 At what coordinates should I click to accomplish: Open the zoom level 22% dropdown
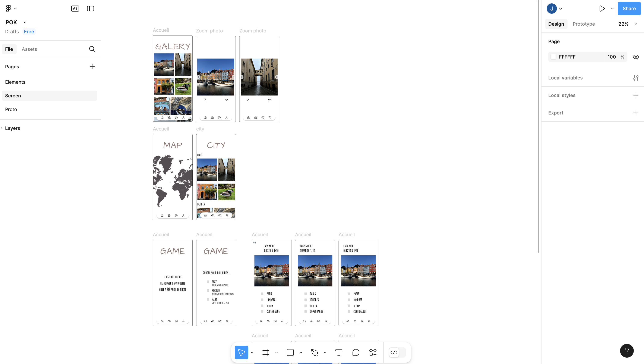(x=628, y=24)
